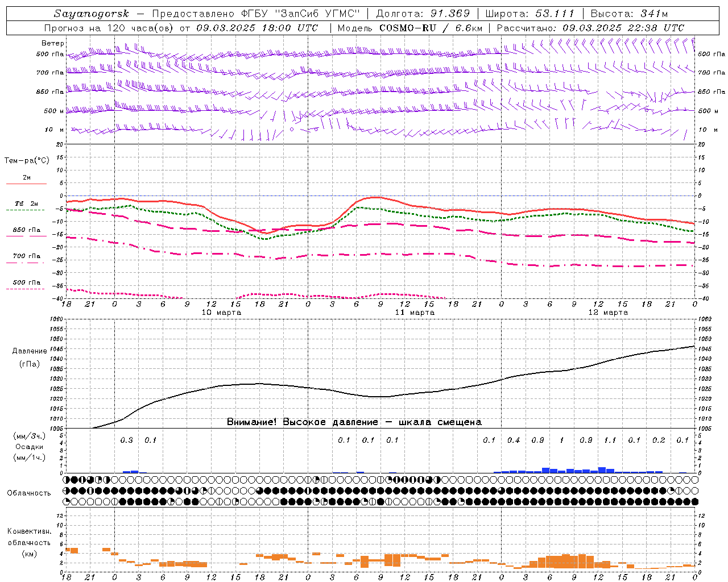728x582 pixels.
Task: Click the '12 марта' date label
Action: [x=608, y=313]
